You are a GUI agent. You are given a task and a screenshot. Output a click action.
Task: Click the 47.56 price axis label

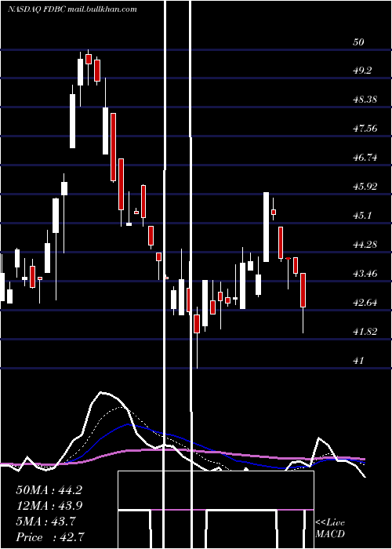(x=365, y=129)
